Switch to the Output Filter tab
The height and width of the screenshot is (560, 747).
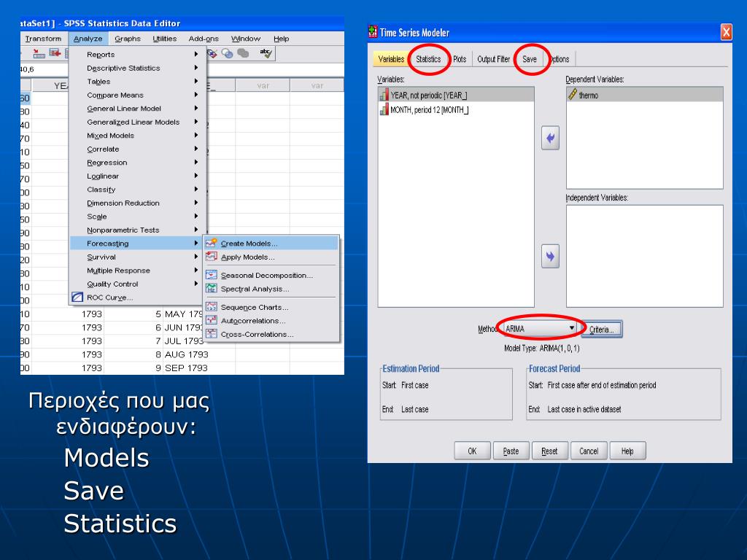(x=494, y=59)
